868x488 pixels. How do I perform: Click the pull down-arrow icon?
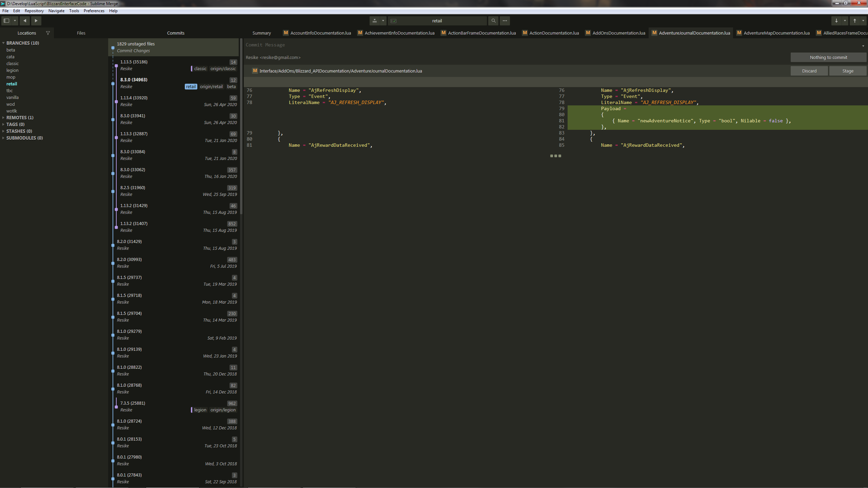click(836, 21)
